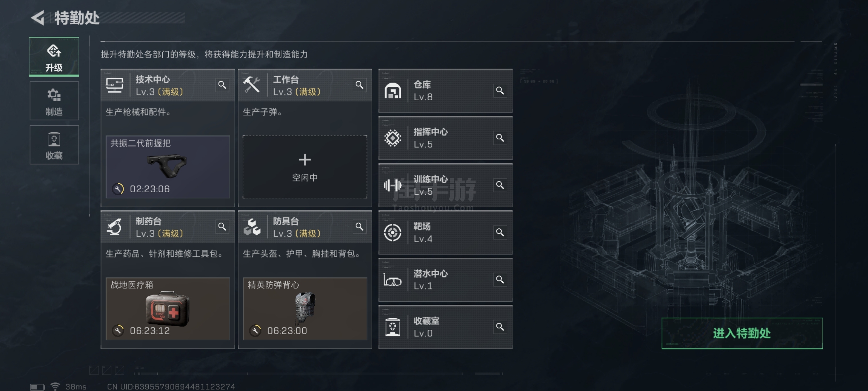Click the magnifier icon for 指挥中心
The width and height of the screenshot is (868, 391).
[500, 137]
